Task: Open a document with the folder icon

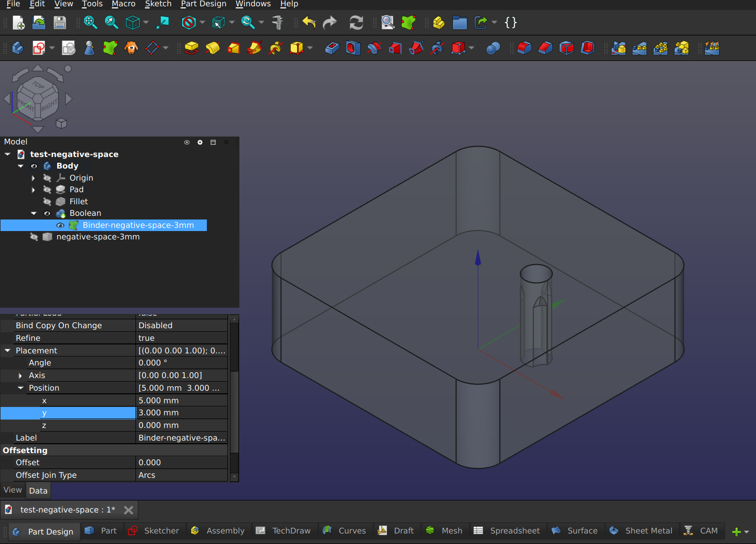Action: pos(39,23)
